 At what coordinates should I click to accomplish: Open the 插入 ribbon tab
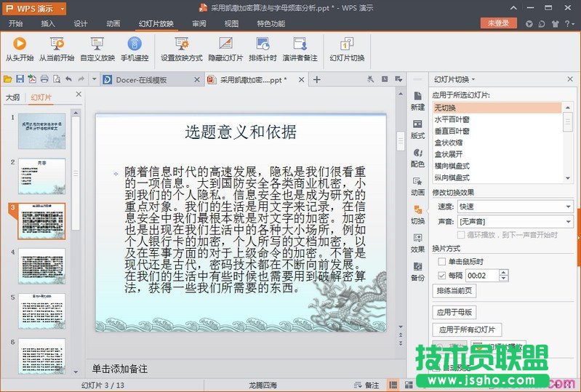(48, 24)
